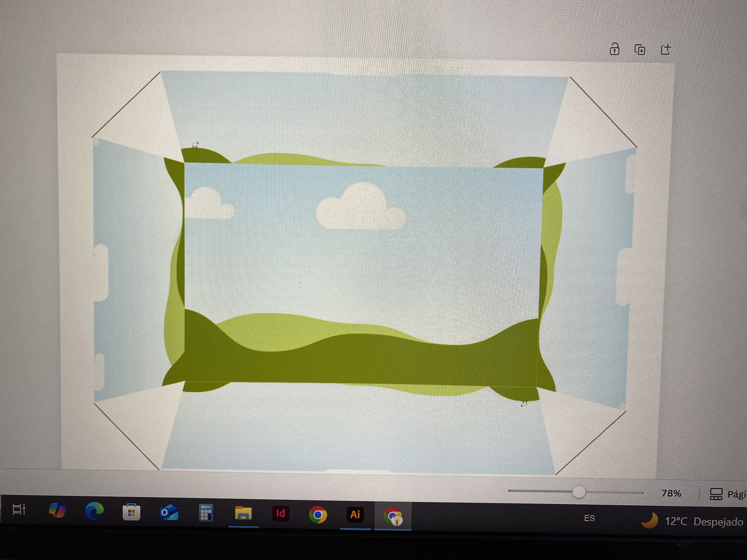This screenshot has width=747, height=560.
Task: Open File Explorer from the taskbar
Action: click(243, 513)
